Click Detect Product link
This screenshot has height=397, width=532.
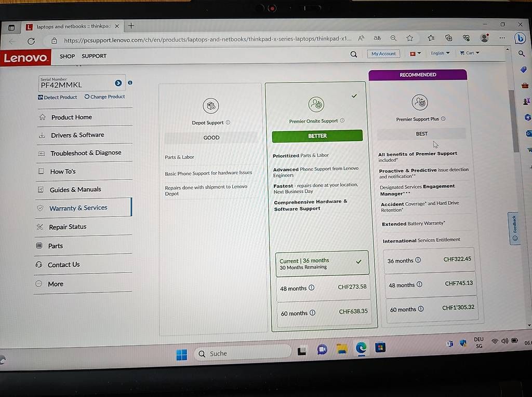57,97
